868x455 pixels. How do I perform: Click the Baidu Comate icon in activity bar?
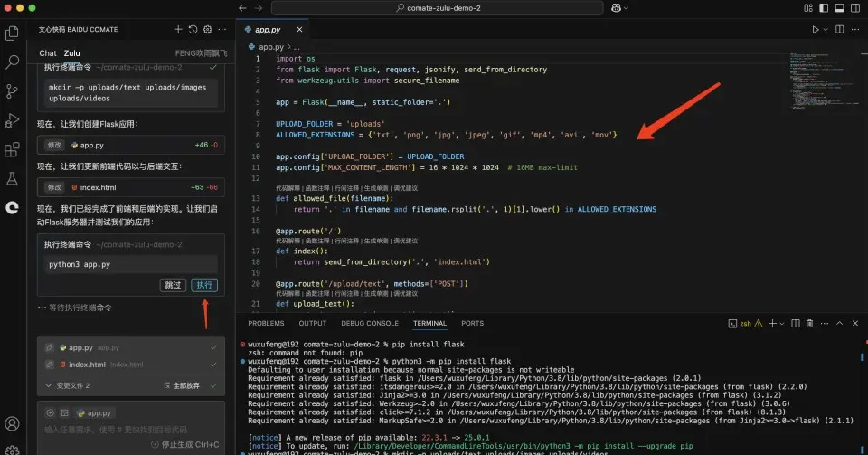tap(13, 207)
